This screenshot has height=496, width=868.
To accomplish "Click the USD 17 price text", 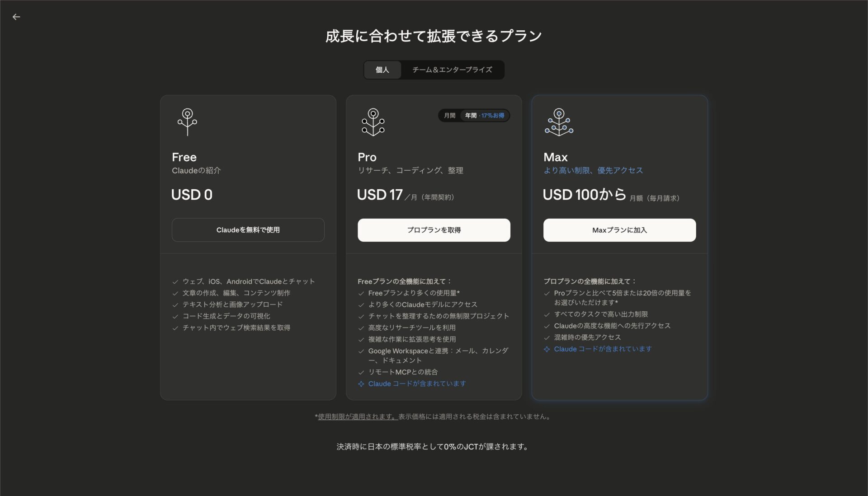I will click(x=380, y=195).
